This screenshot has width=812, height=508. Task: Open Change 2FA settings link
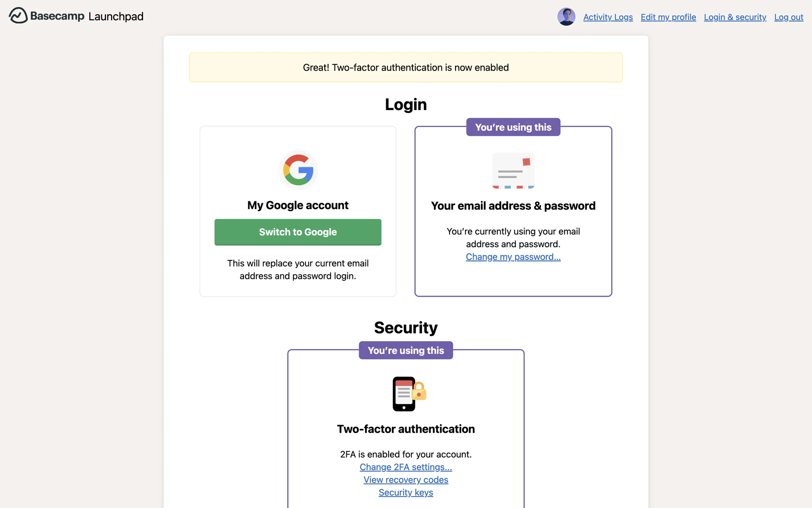pyautogui.click(x=406, y=467)
